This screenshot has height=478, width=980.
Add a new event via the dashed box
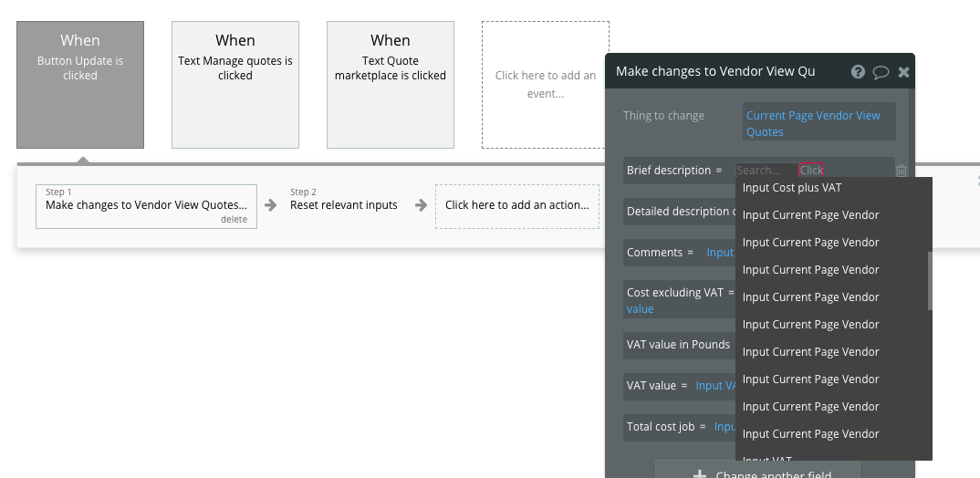(546, 84)
